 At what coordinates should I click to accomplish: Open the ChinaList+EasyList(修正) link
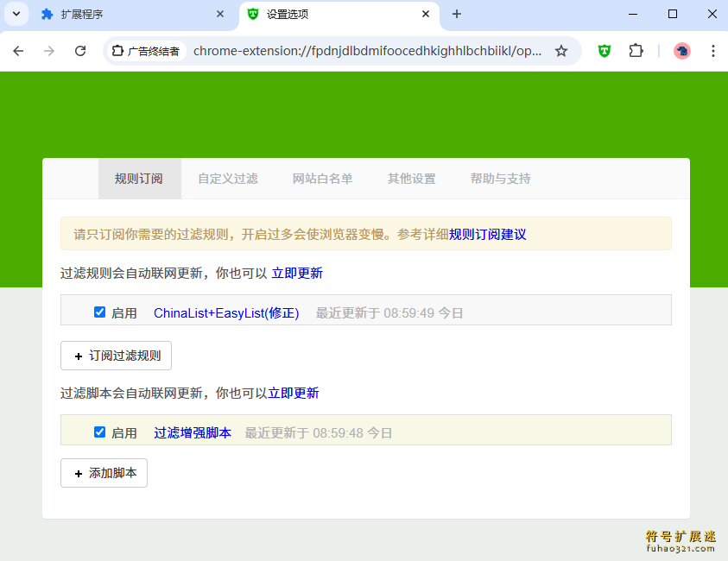226,312
